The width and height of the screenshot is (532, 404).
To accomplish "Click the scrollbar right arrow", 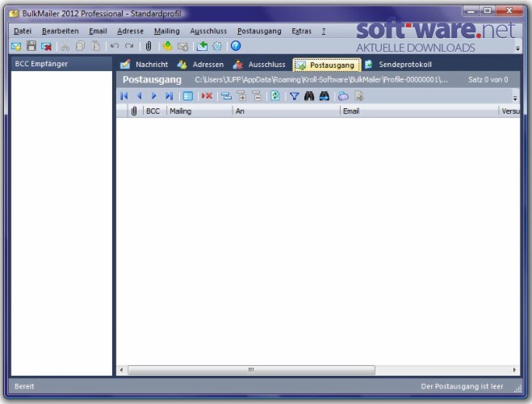I will 514,370.
